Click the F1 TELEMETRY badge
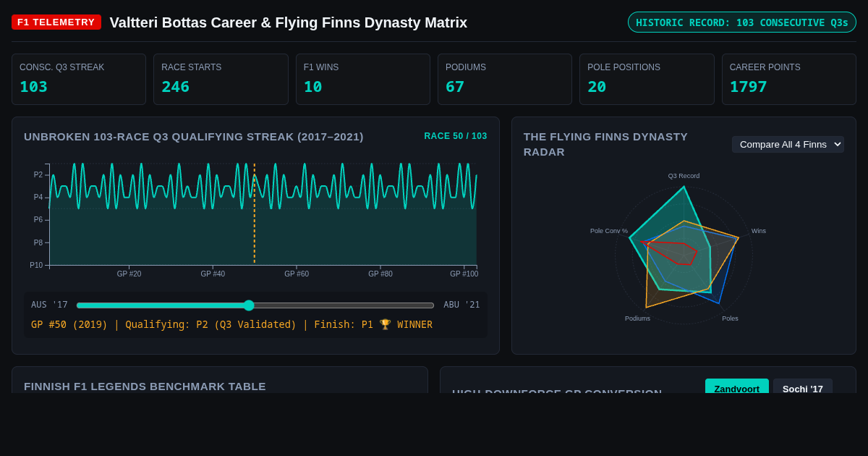This screenshot has width=868, height=456. (x=56, y=22)
